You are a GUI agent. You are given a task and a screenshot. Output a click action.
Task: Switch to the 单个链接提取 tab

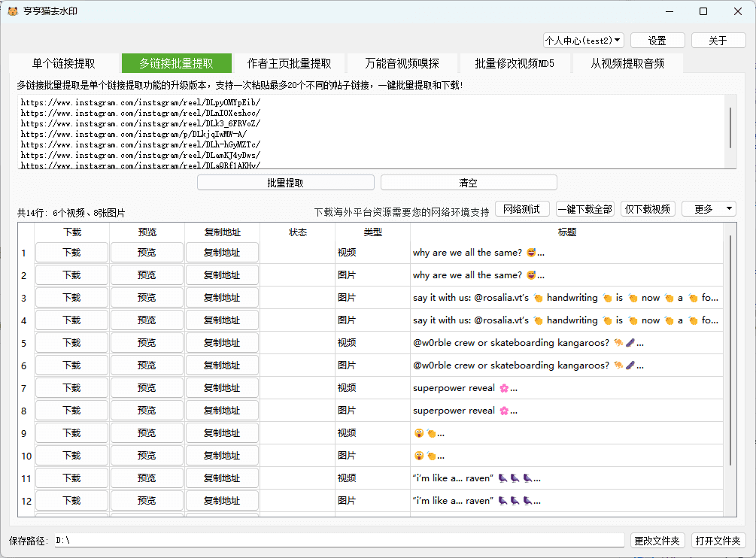coord(63,63)
